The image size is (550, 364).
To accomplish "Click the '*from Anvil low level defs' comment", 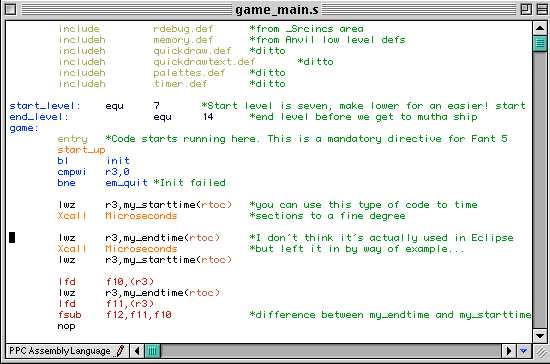I will pyautogui.click(x=327, y=40).
